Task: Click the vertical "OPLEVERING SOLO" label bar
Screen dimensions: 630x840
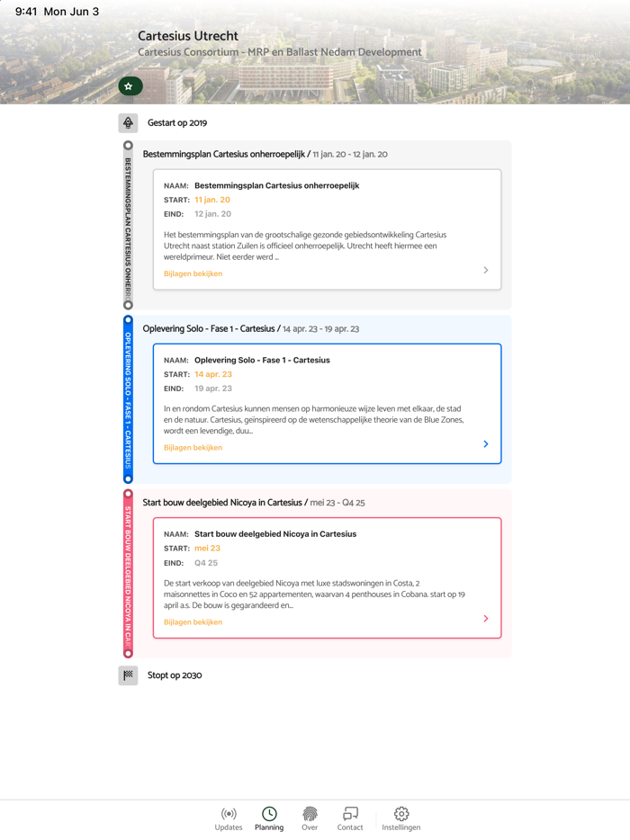Action: point(127,400)
